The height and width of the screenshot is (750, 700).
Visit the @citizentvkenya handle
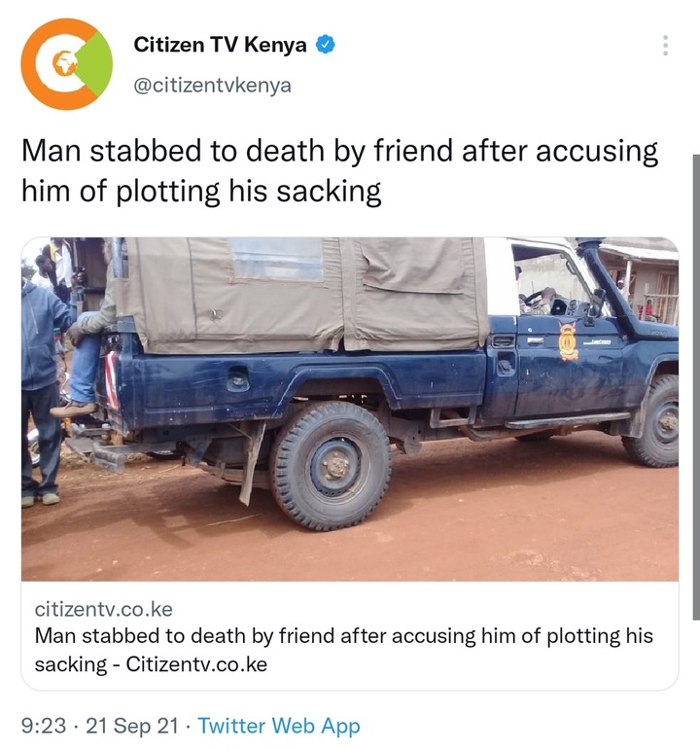point(212,86)
